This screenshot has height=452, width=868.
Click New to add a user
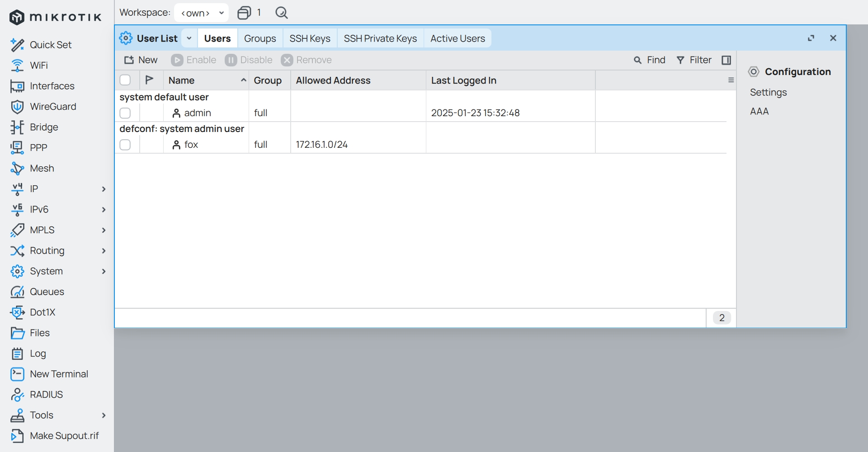point(141,60)
